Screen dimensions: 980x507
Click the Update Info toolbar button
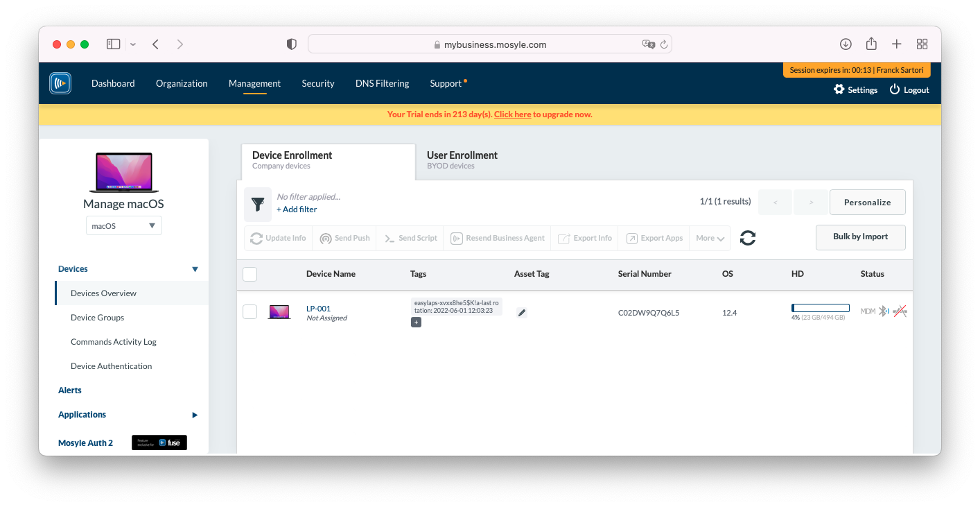coord(278,238)
